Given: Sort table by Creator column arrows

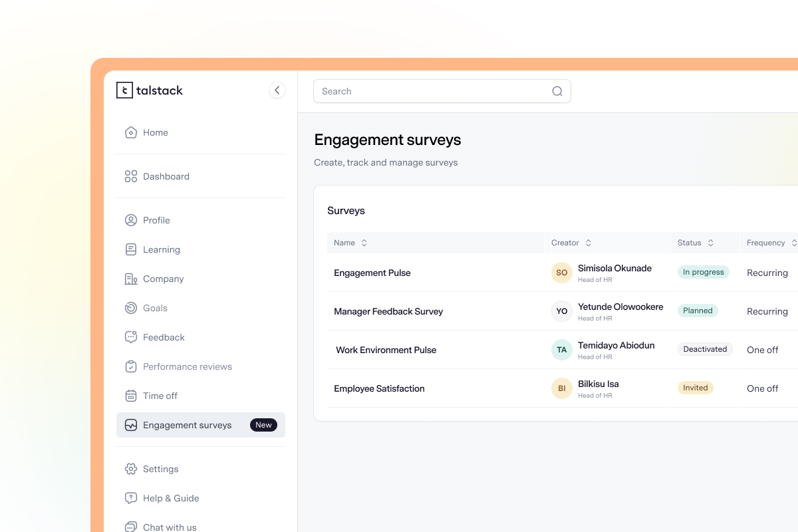Looking at the screenshot, I should (x=588, y=243).
